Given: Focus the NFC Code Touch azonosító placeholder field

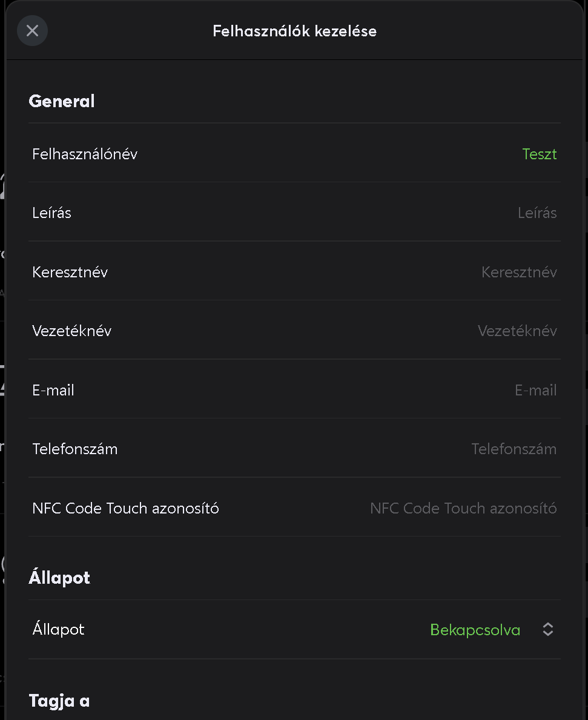Looking at the screenshot, I should coord(463,508).
